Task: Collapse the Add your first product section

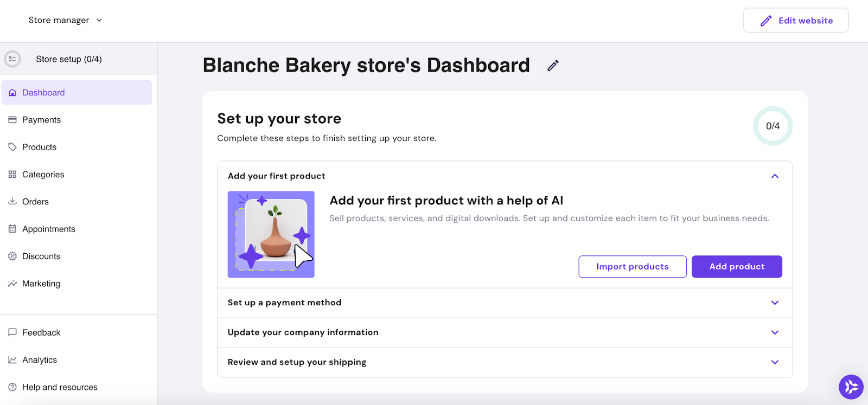Action: (x=775, y=176)
